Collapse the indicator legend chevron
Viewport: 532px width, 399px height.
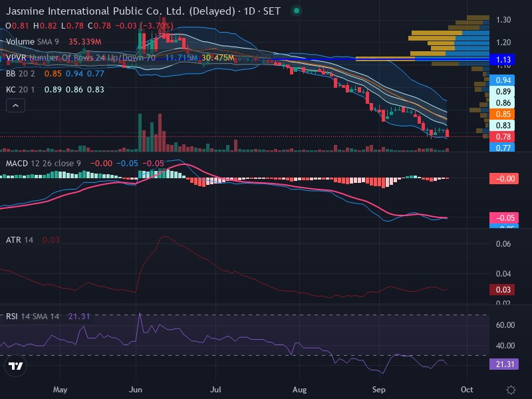(15, 106)
